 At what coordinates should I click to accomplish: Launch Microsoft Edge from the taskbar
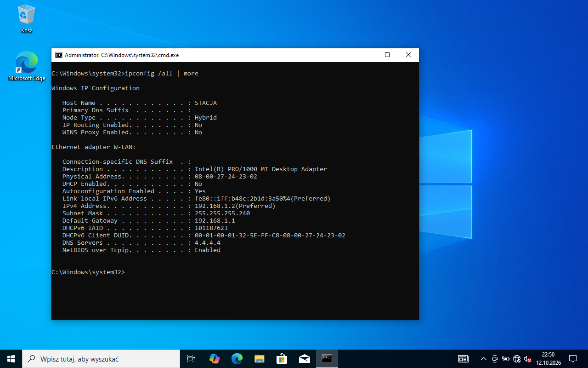pos(237,359)
